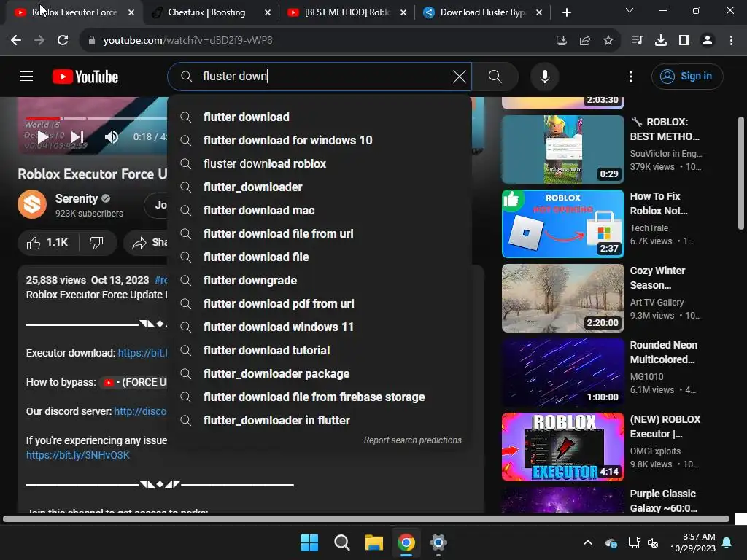Select suggestion 'flutter_downloader'
The width and height of the screenshot is (747, 560).
tap(320, 187)
